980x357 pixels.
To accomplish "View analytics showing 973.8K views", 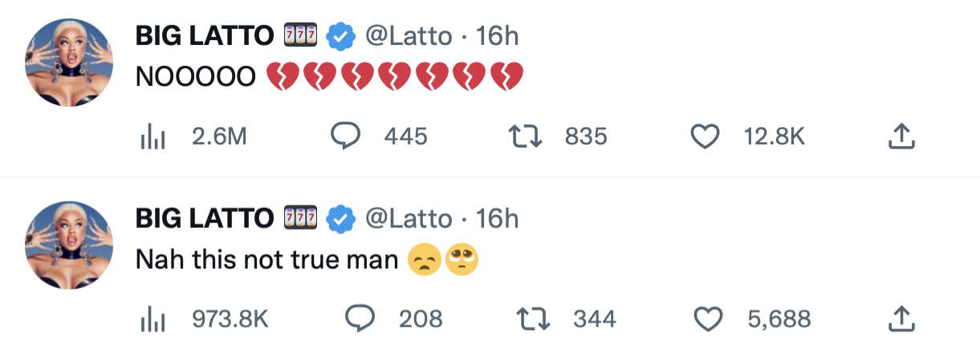I will click(x=152, y=319).
